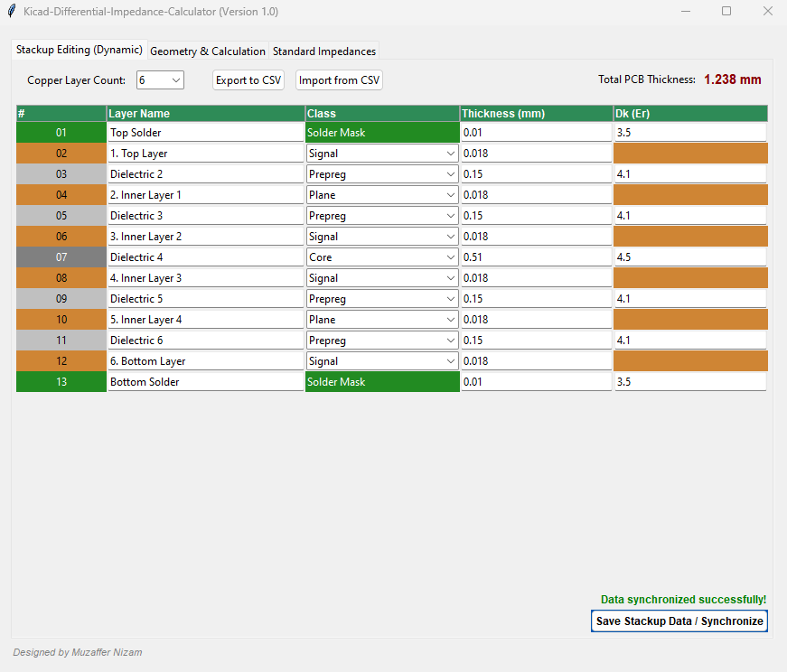The height and width of the screenshot is (672, 787).
Task: Click the feather app icon in title bar
Action: (12, 12)
